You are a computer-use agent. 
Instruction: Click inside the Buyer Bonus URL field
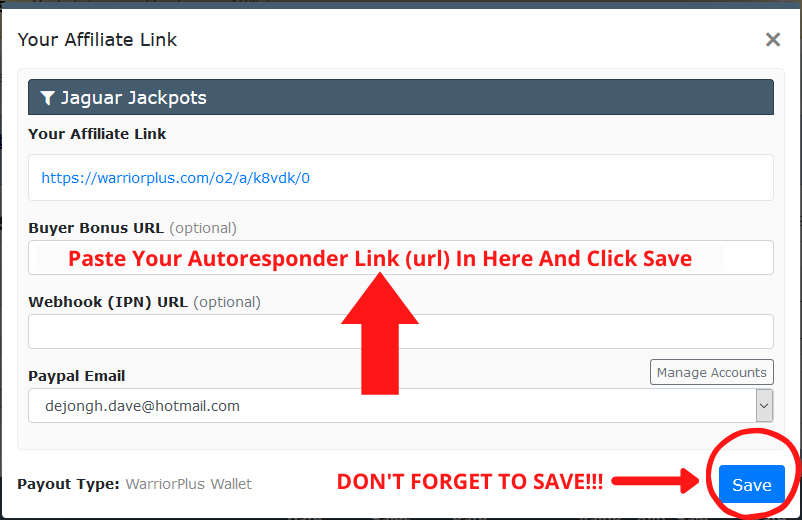click(400, 258)
